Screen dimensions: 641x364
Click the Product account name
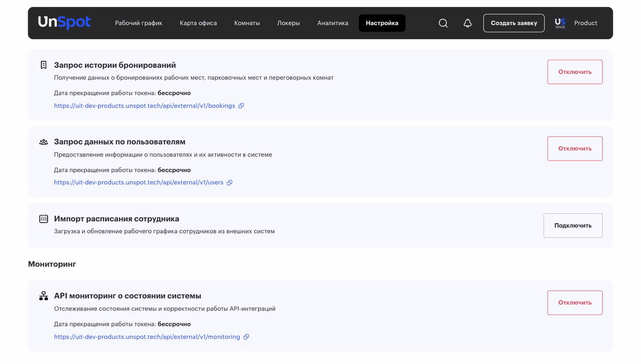[x=586, y=23]
